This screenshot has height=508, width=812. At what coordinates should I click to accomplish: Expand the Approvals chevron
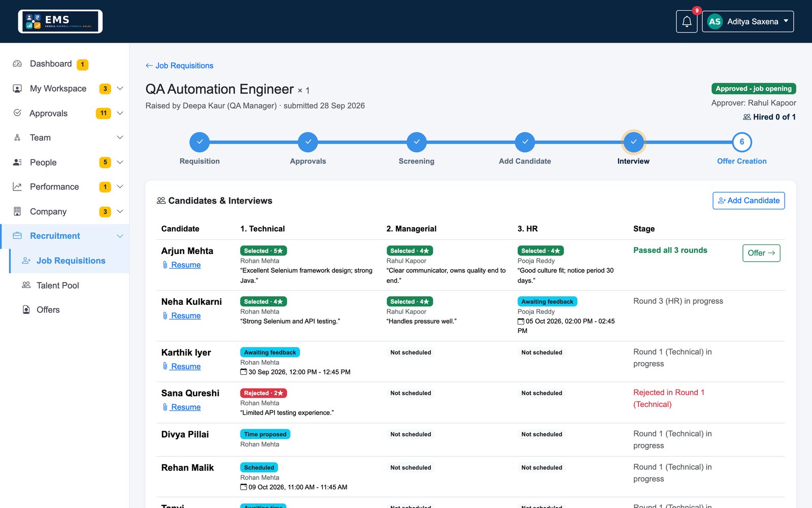point(120,113)
